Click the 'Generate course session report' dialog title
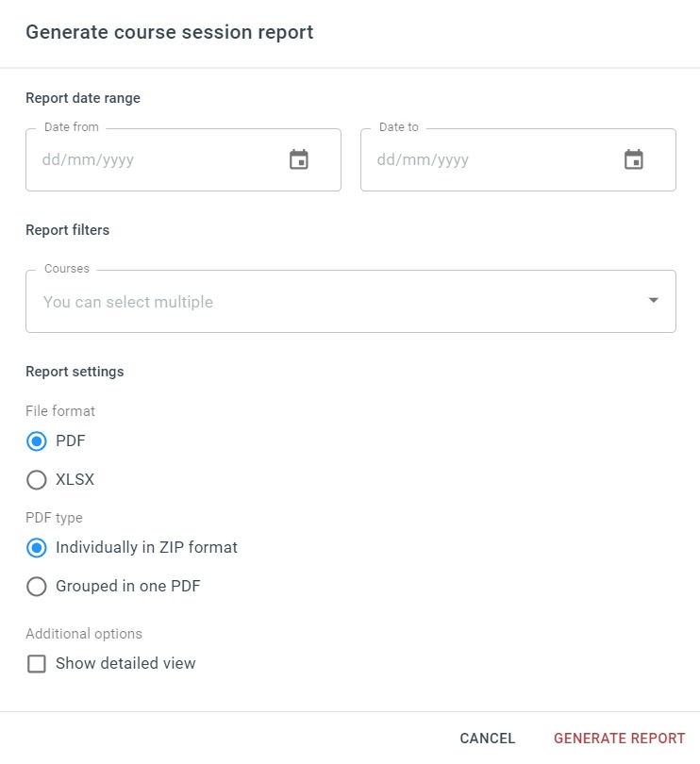The width and height of the screenshot is (700, 764). point(170,32)
